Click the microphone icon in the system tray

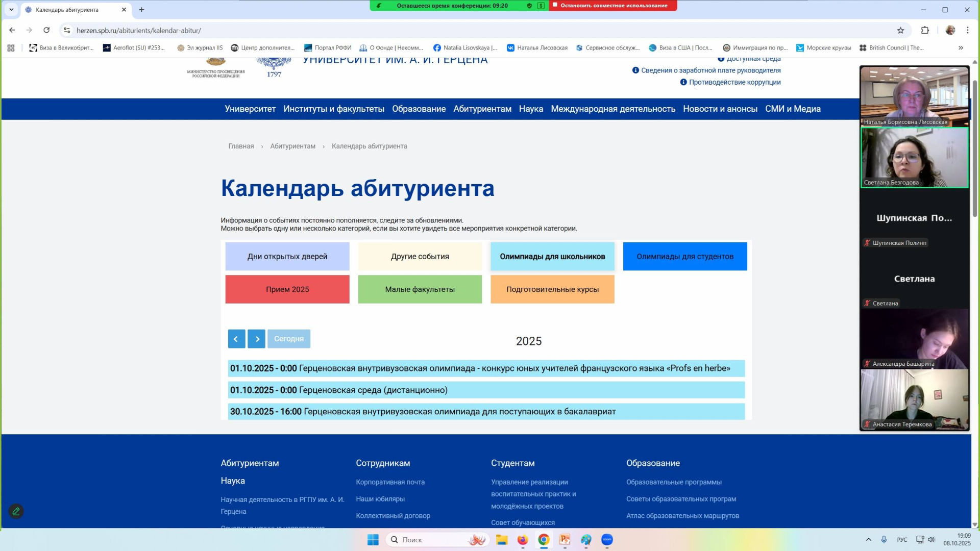(884, 540)
